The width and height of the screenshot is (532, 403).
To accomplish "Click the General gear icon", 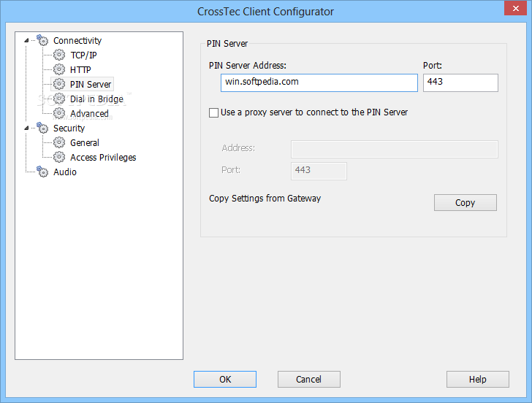I will click(x=59, y=142).
